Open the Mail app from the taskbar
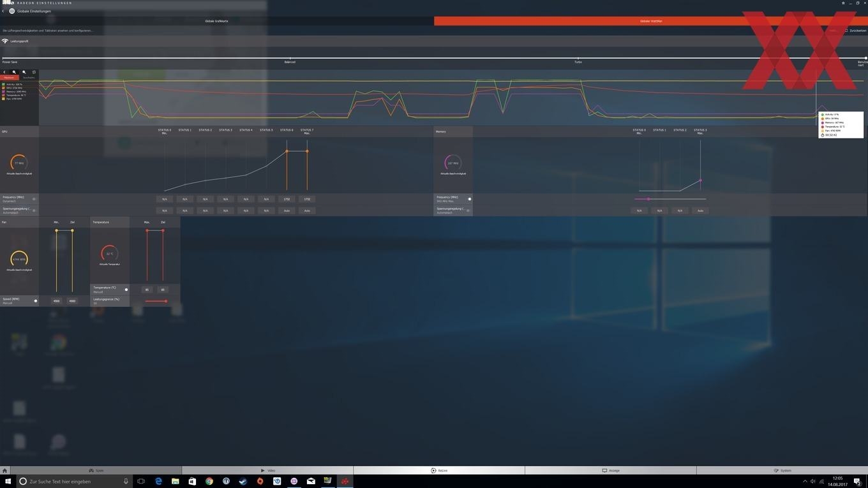Screen dimensions: 868x488 coord(311,482)
